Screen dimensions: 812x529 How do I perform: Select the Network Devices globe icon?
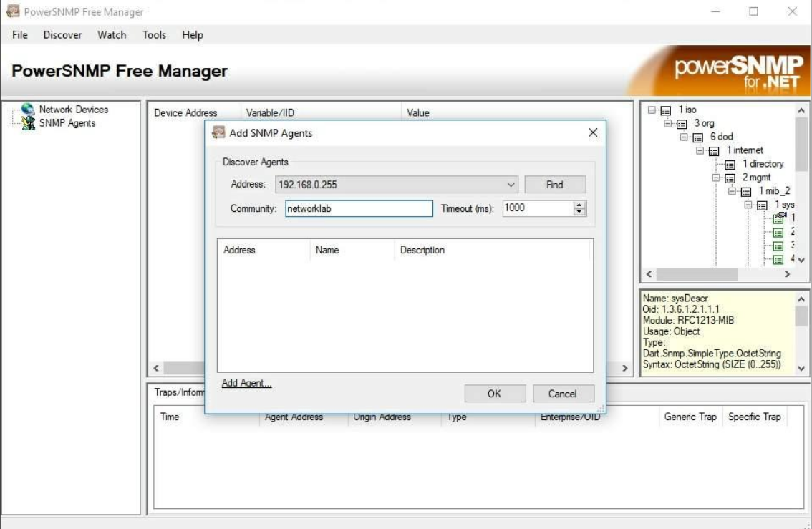point(27,110)
